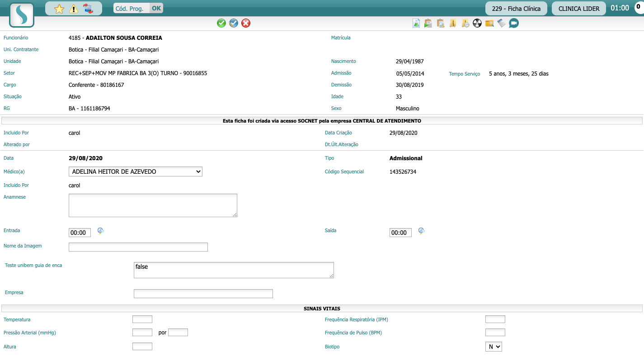The image size is (644, 357).
Task: Click the Teste unibem guia textarea with false
Action: pyautogui.click(x=234, y=270)
